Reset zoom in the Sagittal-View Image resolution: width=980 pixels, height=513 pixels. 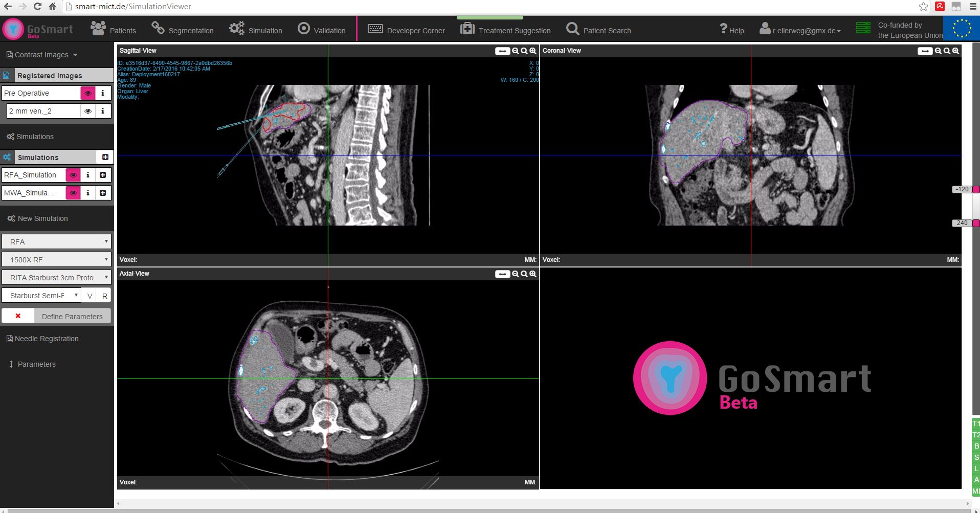[x=524, y=51]
